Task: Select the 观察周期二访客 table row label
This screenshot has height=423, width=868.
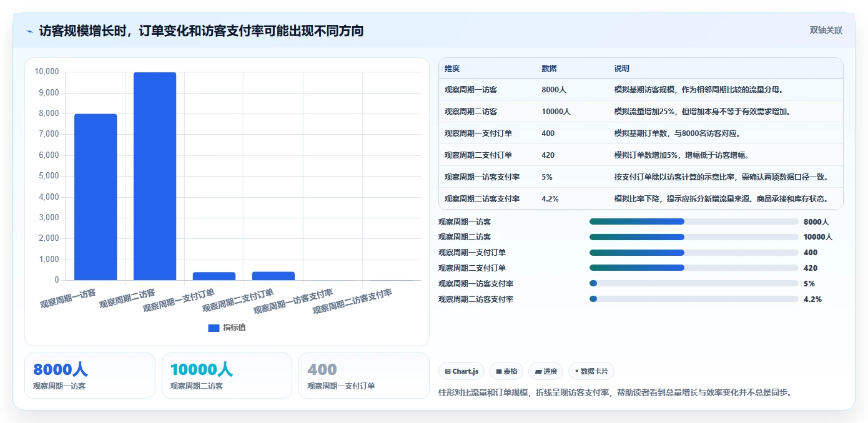Action: [471, 112]
